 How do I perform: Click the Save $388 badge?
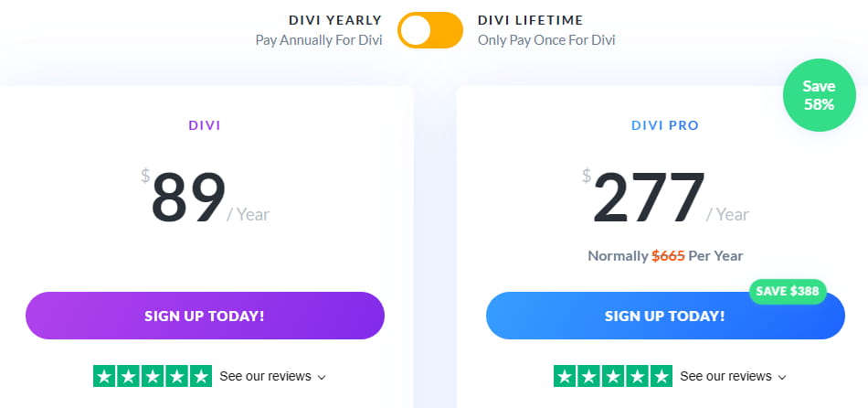click(x=788, y=292)
